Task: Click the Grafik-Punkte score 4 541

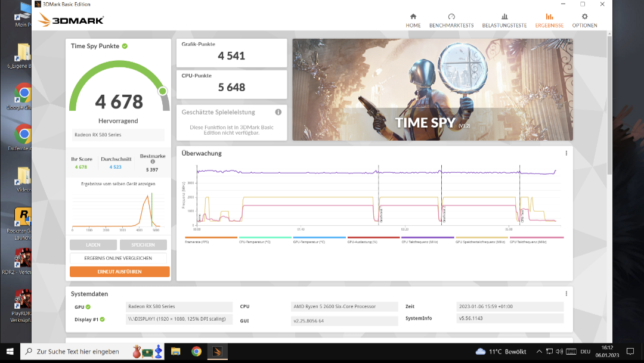Action: 231,56
